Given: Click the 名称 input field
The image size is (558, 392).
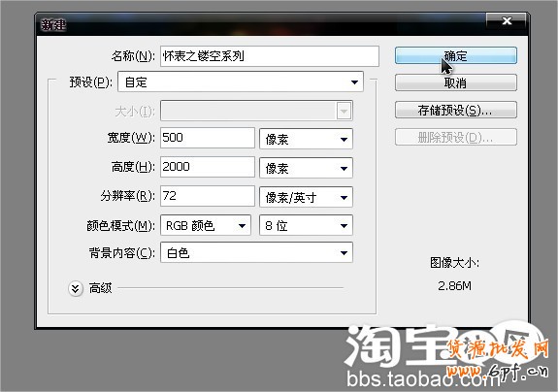Looking at the screenshot, I should tap(270, 56).
